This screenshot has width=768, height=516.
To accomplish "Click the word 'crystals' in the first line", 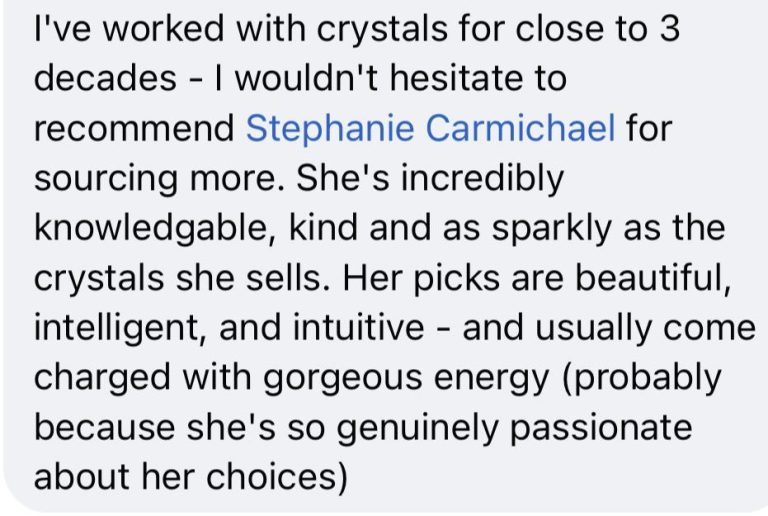I will 382,29.
